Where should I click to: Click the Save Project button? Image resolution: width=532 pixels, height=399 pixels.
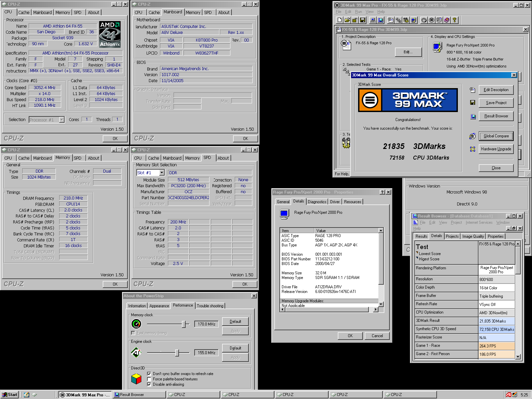(496, 103)
